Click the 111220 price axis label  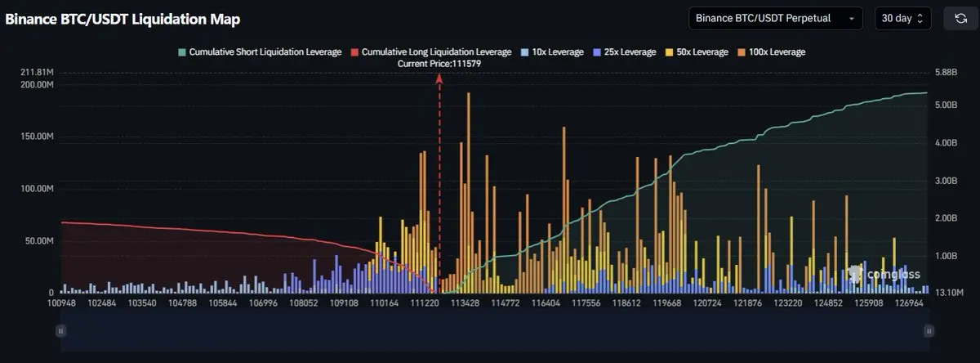click(x=425, y=302)
